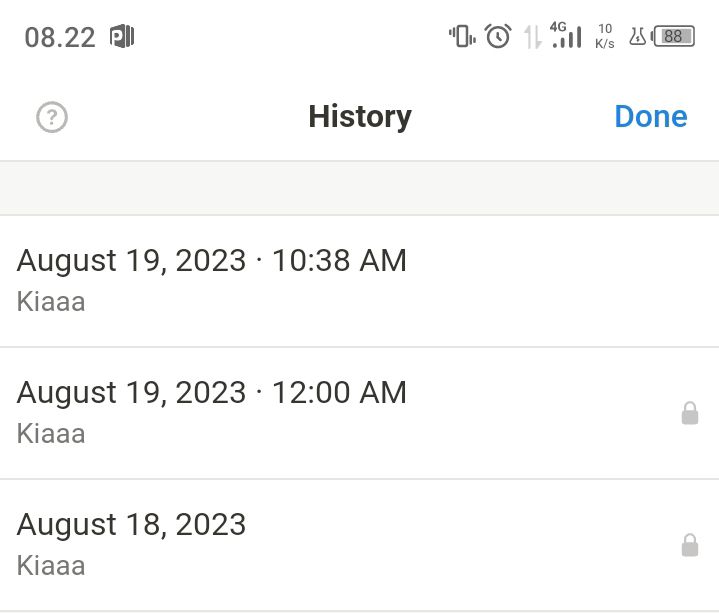Tap the Done button
This screenshot has height=613, width=719.
[651, 116]
